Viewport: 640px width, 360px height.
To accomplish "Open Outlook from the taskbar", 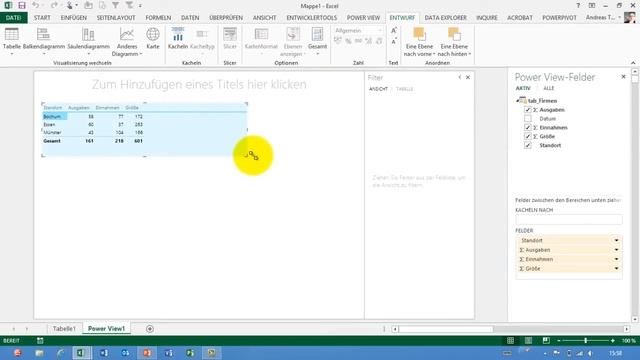I will 125,353.
